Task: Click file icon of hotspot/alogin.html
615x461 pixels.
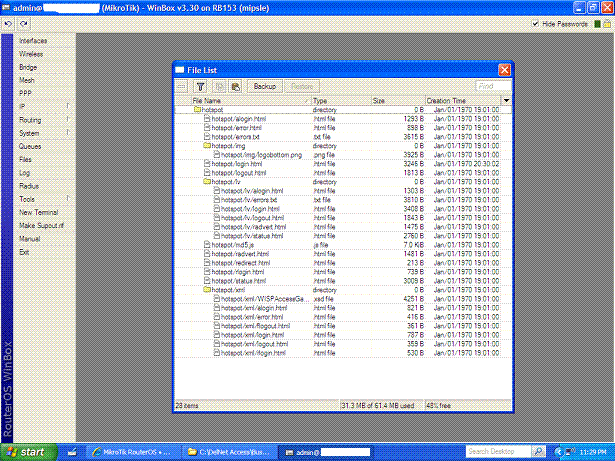Action: click(207, 118)
